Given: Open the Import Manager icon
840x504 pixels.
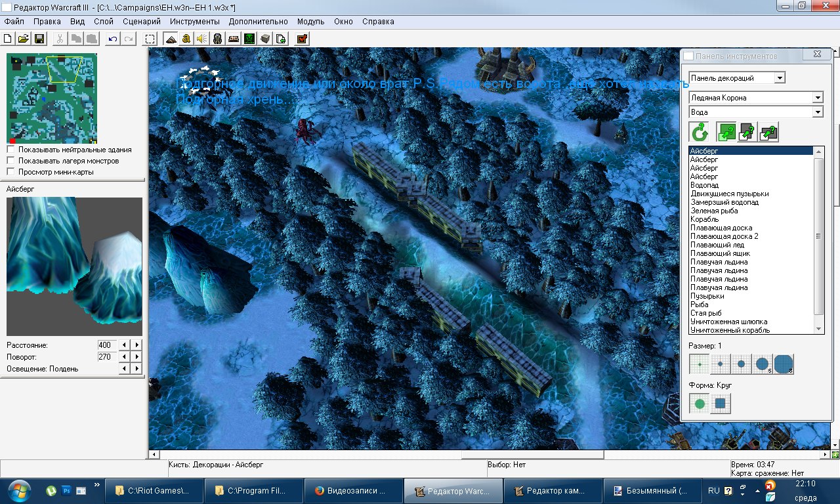Looking at the screenshot, I should point(282,39).
